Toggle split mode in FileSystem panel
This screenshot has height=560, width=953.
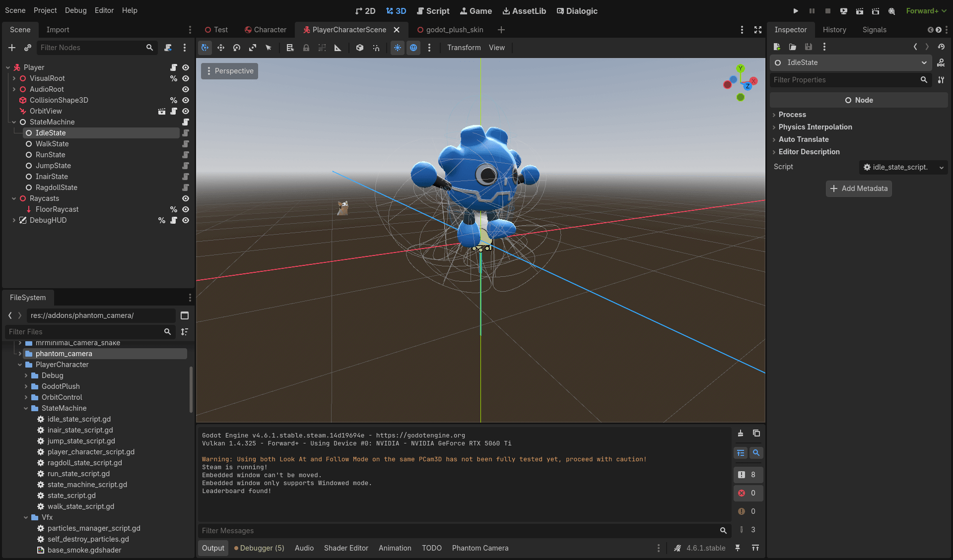(x=185, y=315)
